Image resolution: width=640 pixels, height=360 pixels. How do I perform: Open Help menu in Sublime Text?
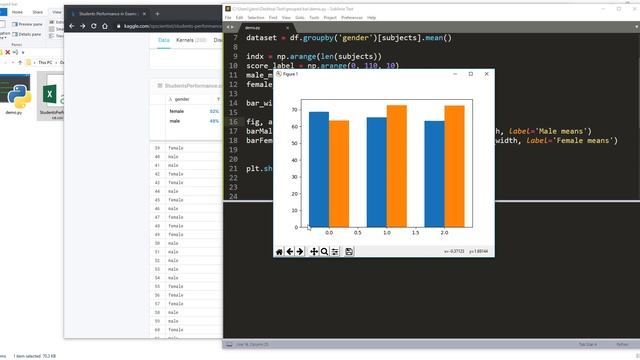371,18
